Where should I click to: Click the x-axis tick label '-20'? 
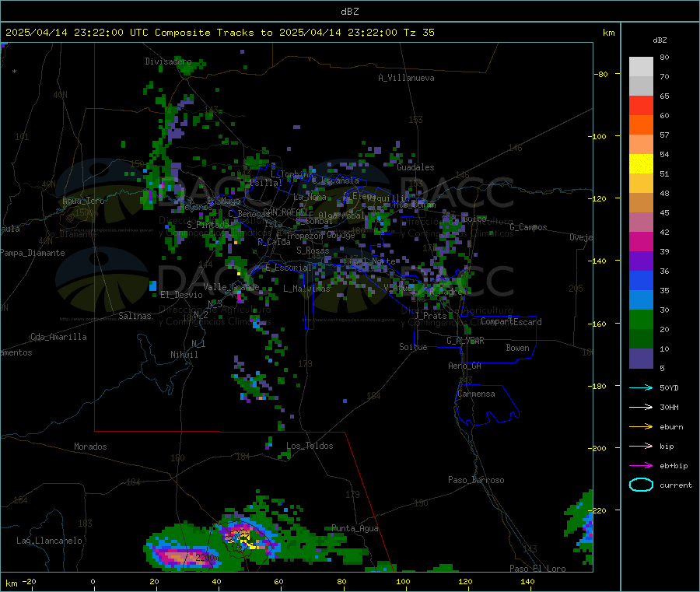29,582
